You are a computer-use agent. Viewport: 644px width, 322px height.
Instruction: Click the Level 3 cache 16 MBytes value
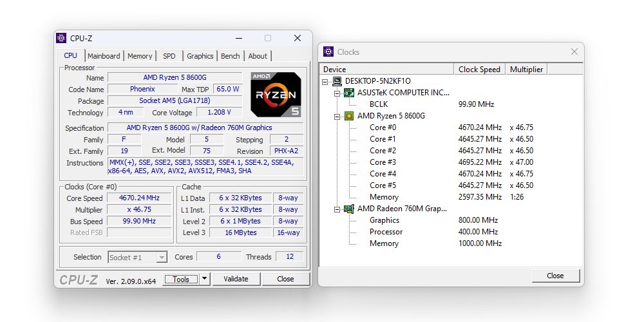[240, 232]
